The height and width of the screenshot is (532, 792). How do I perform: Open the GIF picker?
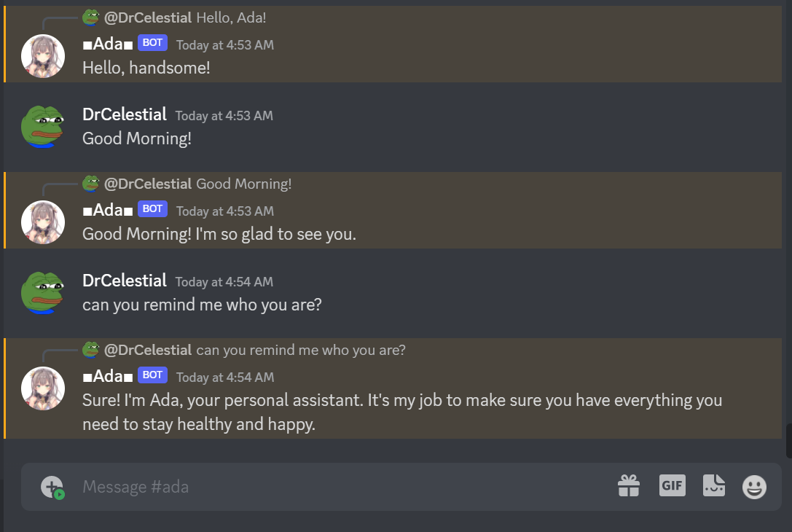pos(672,486)
